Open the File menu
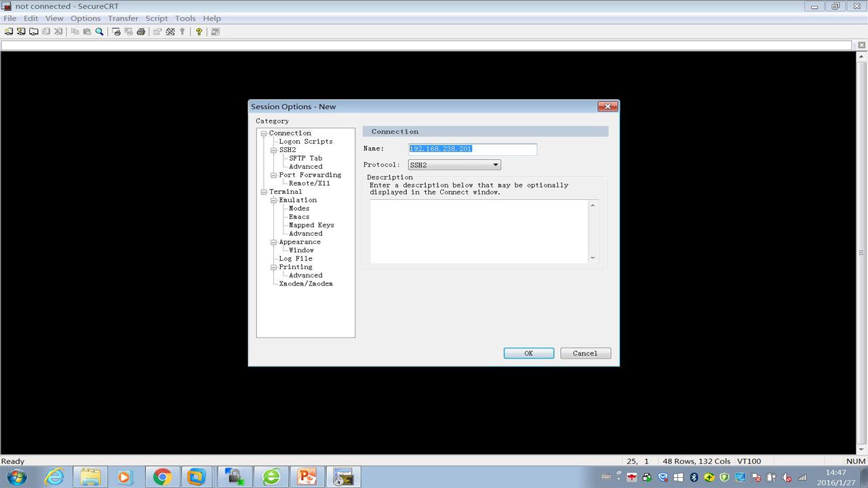This screenshot has height=488, width=868. [x=10, y=18]
